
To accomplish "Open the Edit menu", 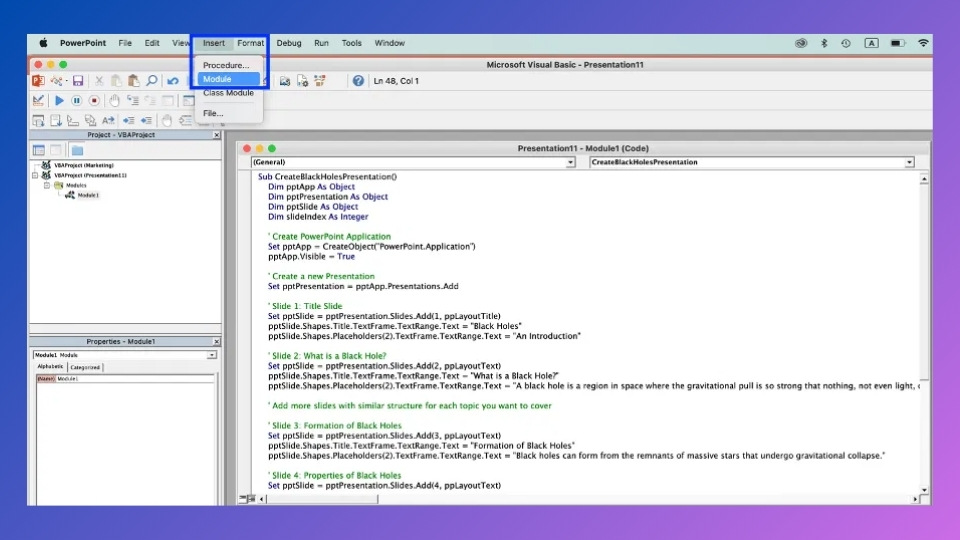I will pyautogui.click(x=152, y=43).
